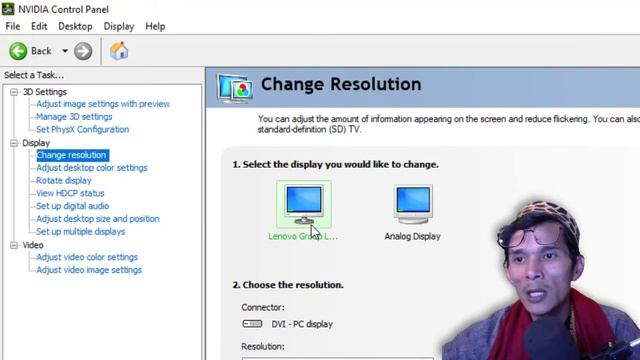Screen dimensions: 640x360
Task: Click the DVI - PC display connector text
Action: [302, 324]
